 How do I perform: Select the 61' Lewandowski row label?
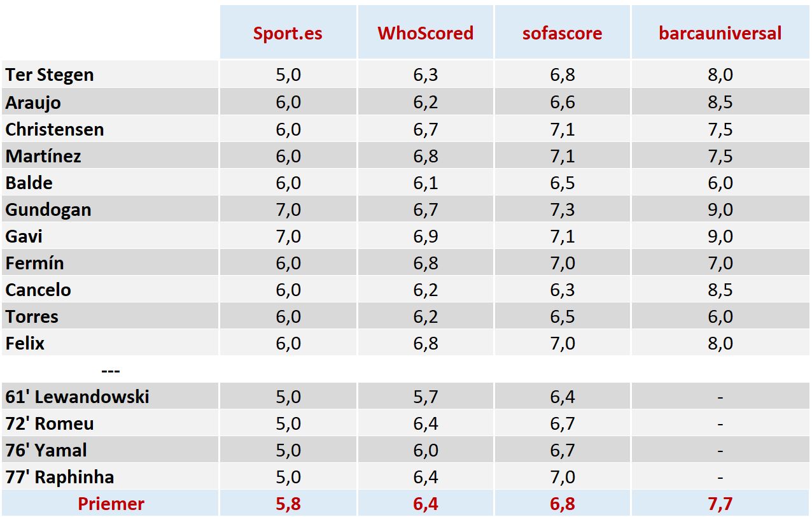[77, 397]
